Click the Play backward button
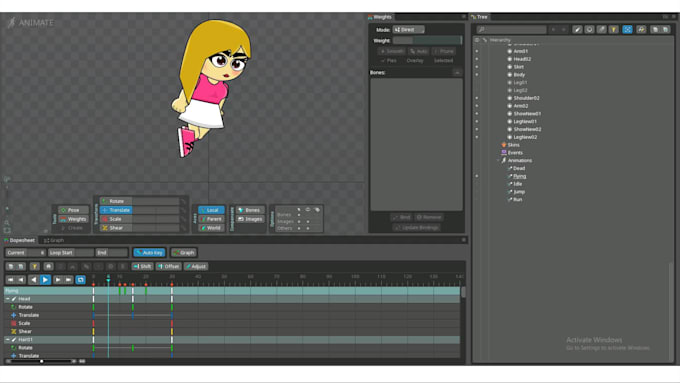Image resolution: width=680 pixels, height=383 pixels. tap(33, 280)
